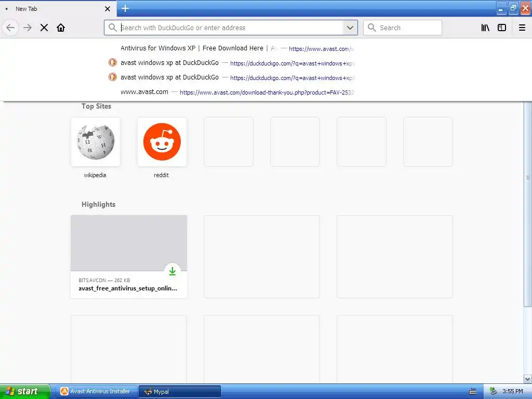The height and width of the screenshot is (399, 532).
Task: Click the Highlights section heading
Action: tap(98, 204)
